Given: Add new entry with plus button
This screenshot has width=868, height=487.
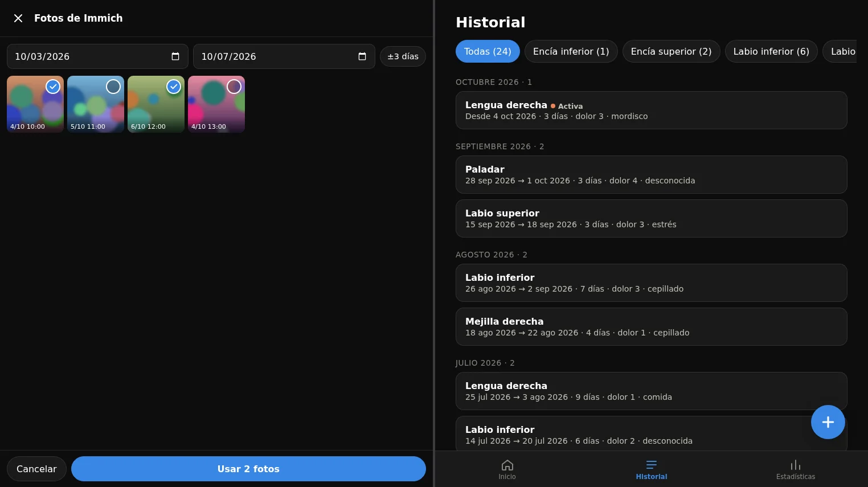Looking at the screenshot, I should (828, 422).
